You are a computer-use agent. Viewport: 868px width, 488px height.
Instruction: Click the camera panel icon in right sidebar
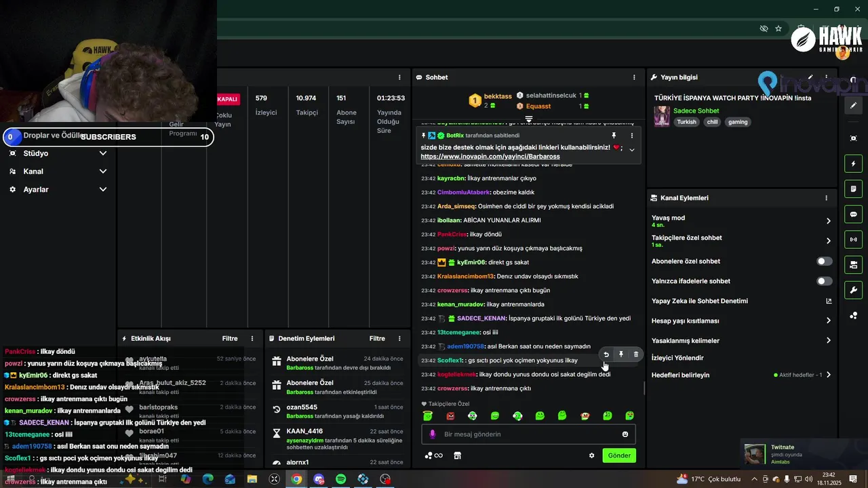(853, 264)
